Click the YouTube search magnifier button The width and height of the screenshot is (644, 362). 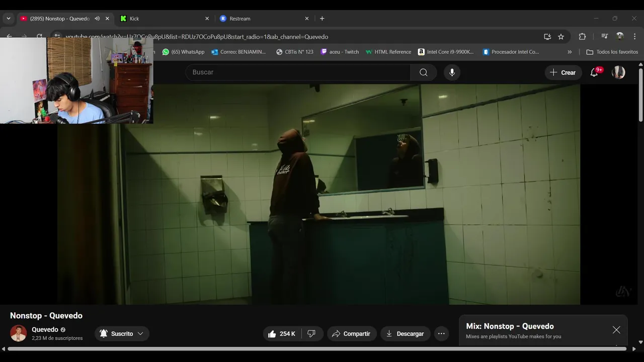(424, 72)
